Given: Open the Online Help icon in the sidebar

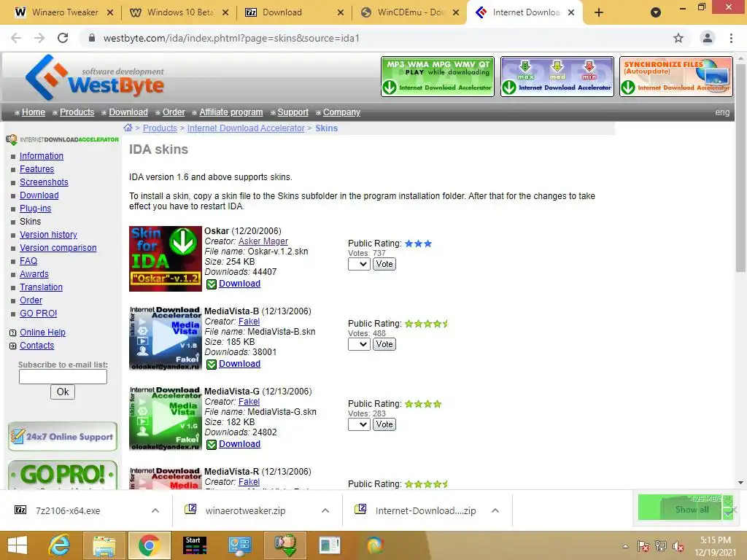Looking at the screenshot, I should click(13, 332).
